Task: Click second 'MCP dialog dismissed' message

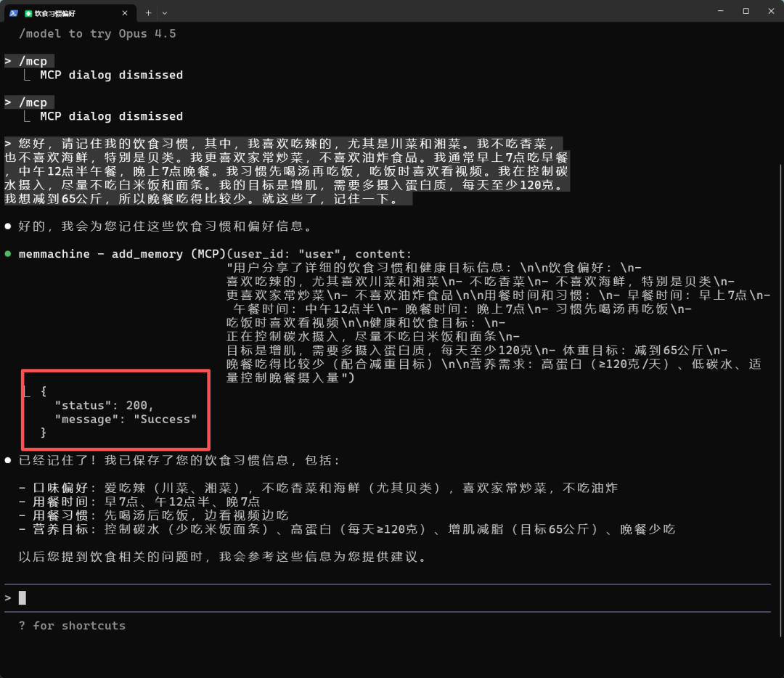Action: [112, 116]
